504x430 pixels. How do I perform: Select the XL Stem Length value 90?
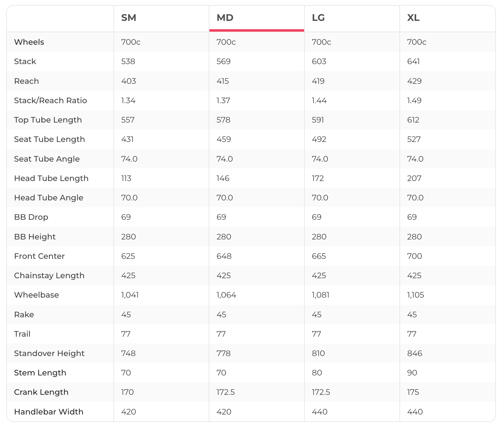tap(412, 373)
